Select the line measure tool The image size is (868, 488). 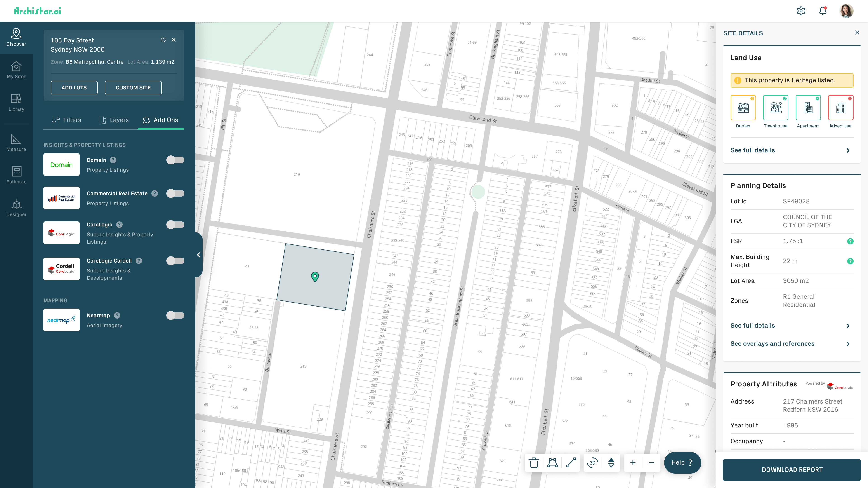click(x=571, y=463)
